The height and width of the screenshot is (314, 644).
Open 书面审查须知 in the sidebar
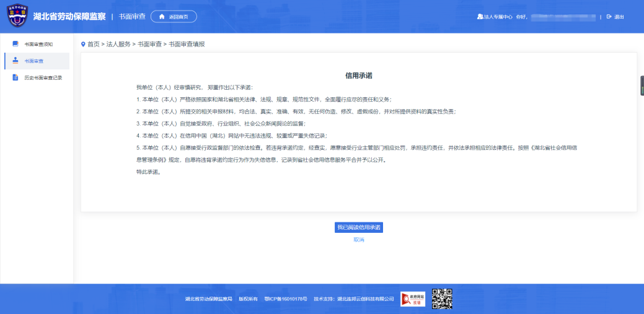click(42, 44)
